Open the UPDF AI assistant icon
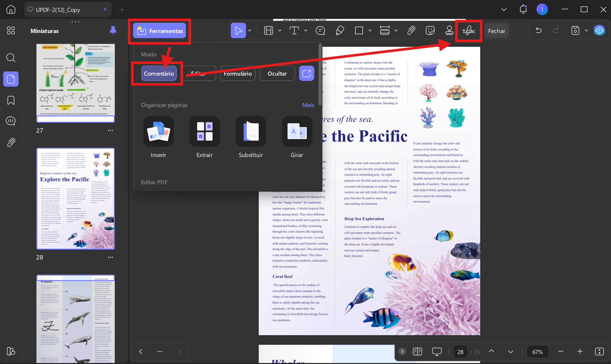Viewport: 611px width, 364px height. (x=599, y=31)
